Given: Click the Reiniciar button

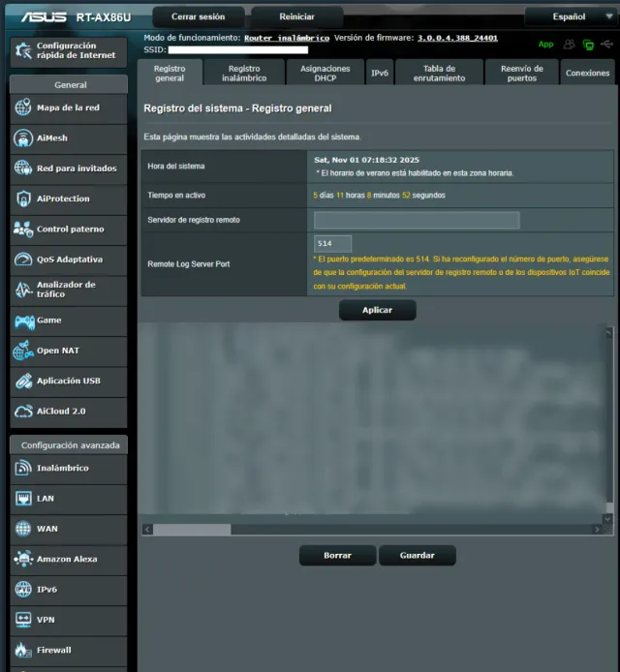Looking at the screenshot, I should (296, 16).
